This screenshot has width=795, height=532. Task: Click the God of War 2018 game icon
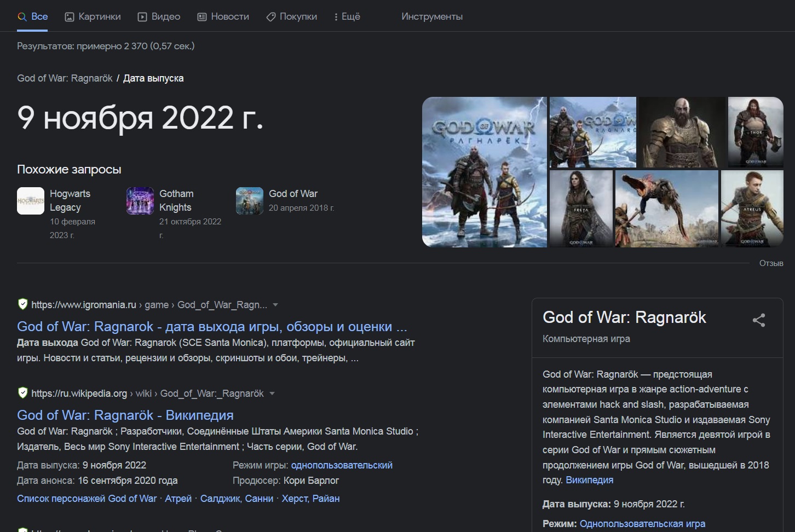[x=250, y=201]
